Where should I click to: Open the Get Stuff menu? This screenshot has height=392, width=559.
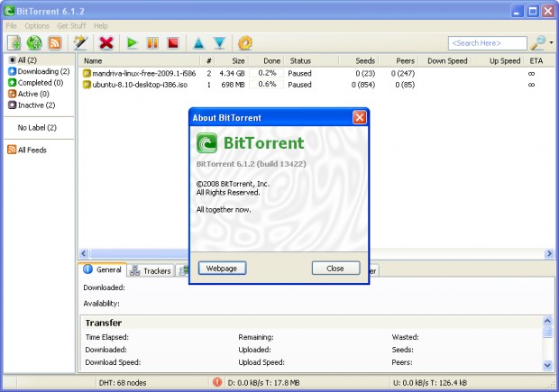(71, 25)
